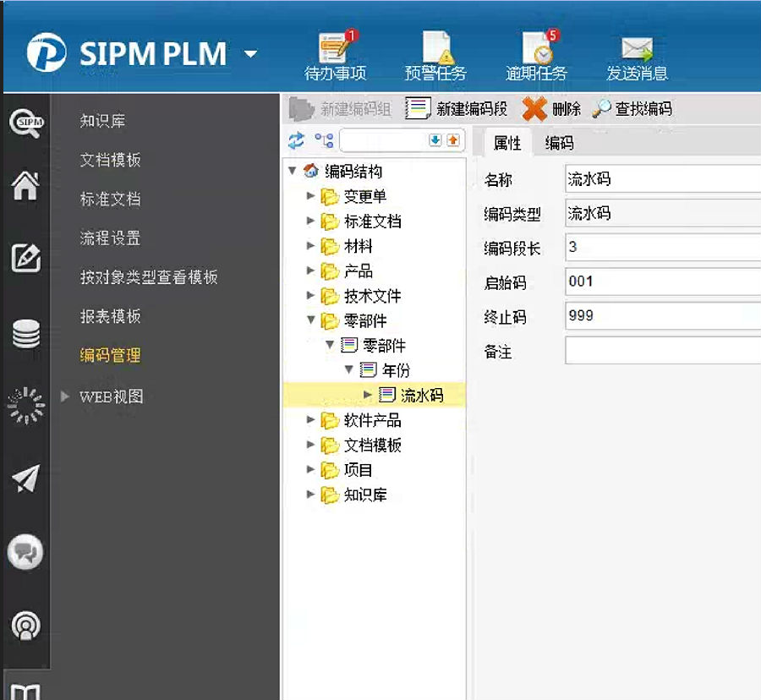Screen dimensions: 761x700
Task: Expand the 变更单 folder in tree
Action: (311, 196)
